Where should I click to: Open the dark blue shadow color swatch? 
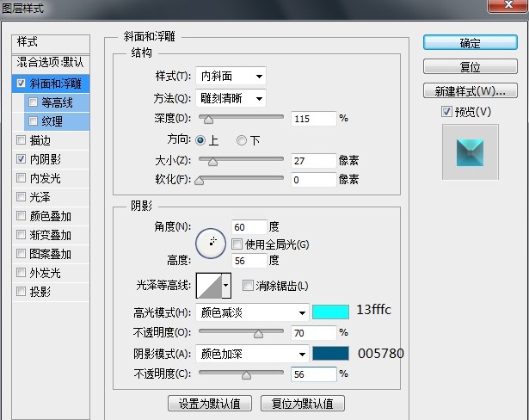[330, 354]
